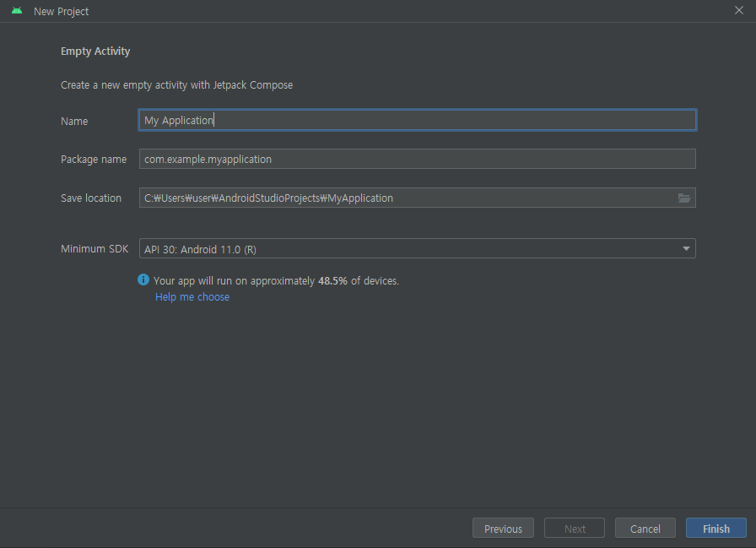Click the blue info icon beside device percentage
Image resolution: width=756 pixels, height=548 pixels.
click(143, 279)
